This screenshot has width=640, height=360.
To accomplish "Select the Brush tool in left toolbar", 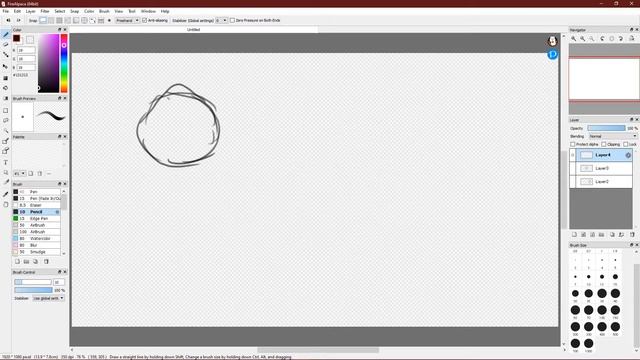I will 6,35.
